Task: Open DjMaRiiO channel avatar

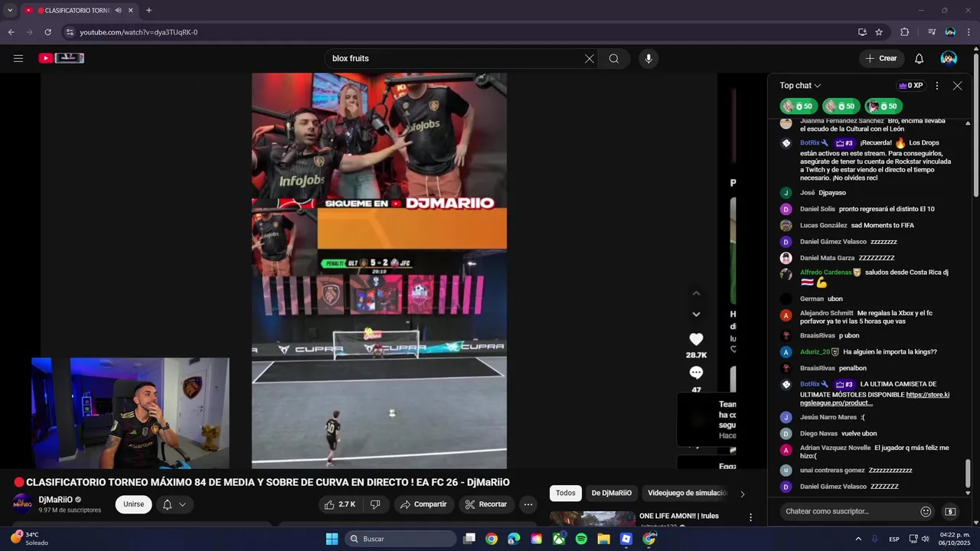Action: (x=23, y=504)
